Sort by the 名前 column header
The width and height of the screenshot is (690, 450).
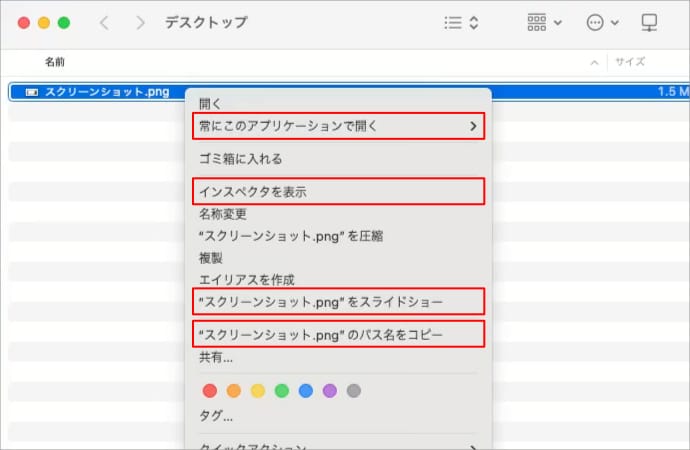tap(55, 62)
